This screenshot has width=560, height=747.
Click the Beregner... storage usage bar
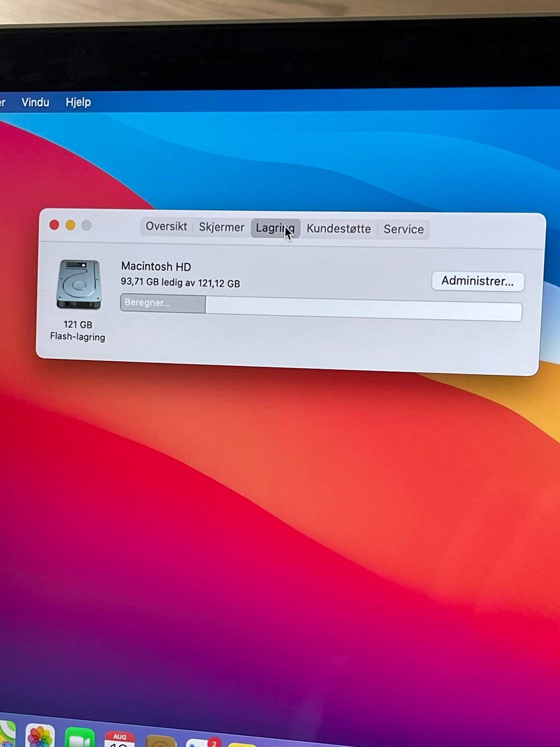pyautogui.click(x=321, y=308)
